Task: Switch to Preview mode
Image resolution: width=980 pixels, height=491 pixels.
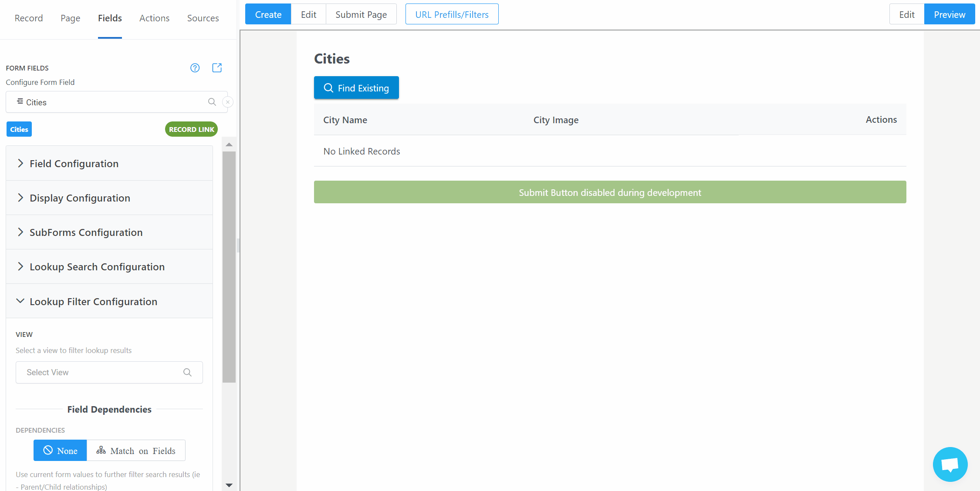Action: tap(949, 14)
